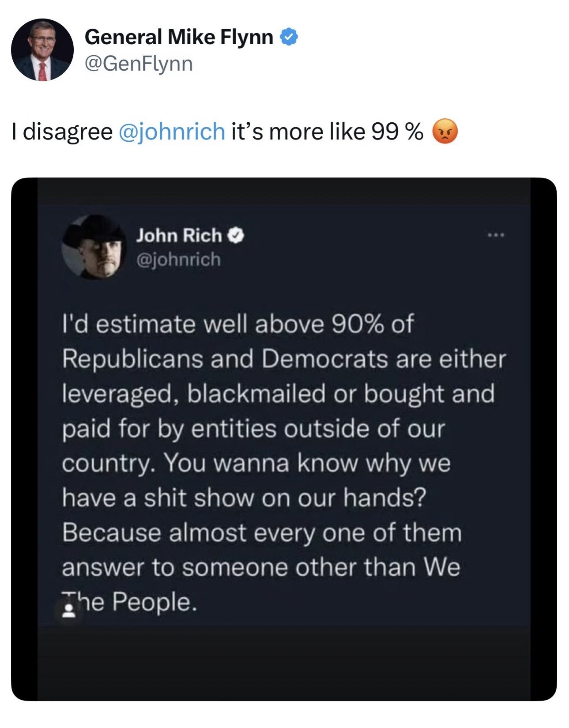Click the angry face emoji in the tweet

445,132
